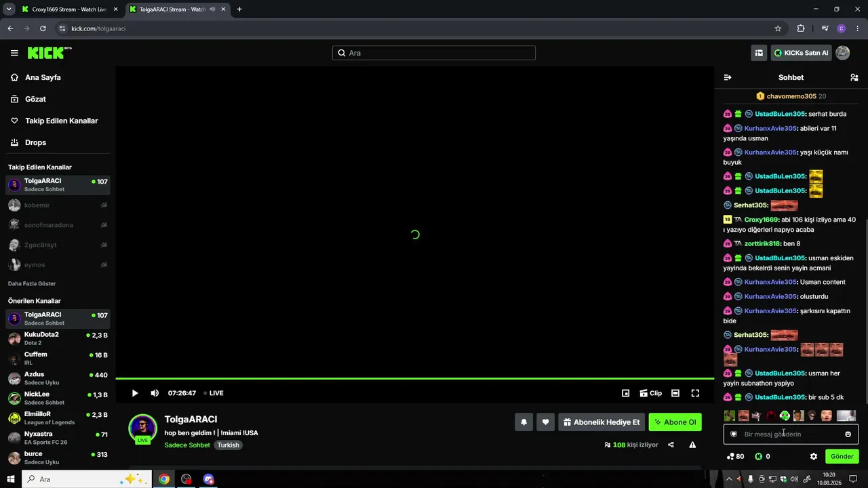
Task: Play the stream video
Action: pos(135,393)
